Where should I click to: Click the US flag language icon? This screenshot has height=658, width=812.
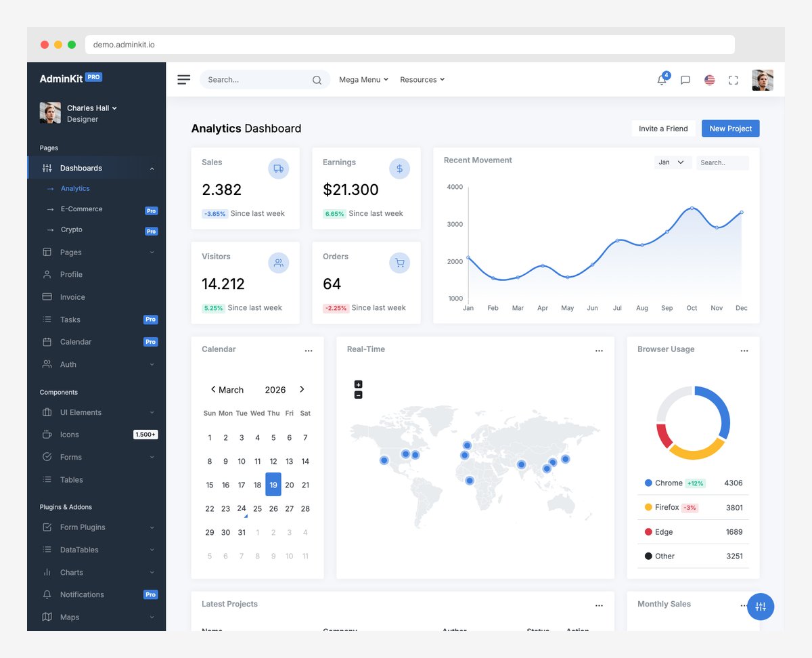pyautogui.click(x=709, y=80)
